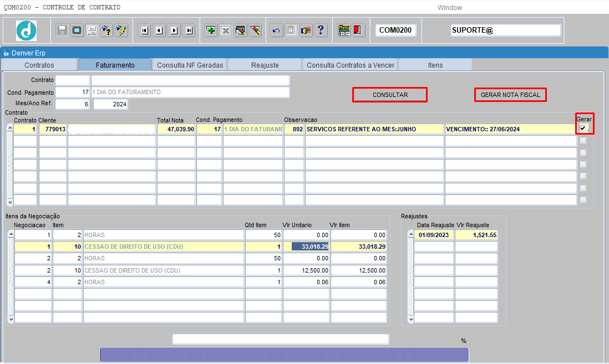This screenshot has width=609, height=364.
Task: Click Itens da Negociação scroll-up arrow
Action: (x=11, y=234)
